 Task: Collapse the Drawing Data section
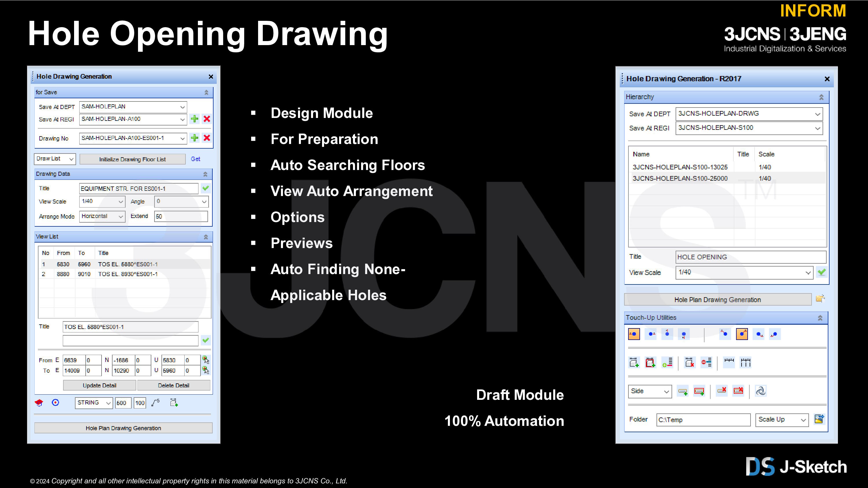[x=205, y=174]
